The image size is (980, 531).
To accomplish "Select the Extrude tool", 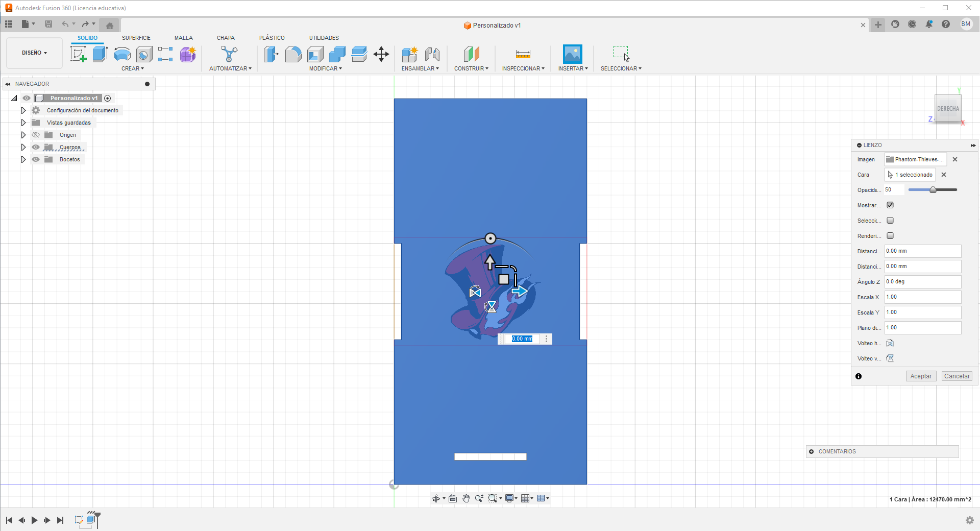I will click(100, 54).
